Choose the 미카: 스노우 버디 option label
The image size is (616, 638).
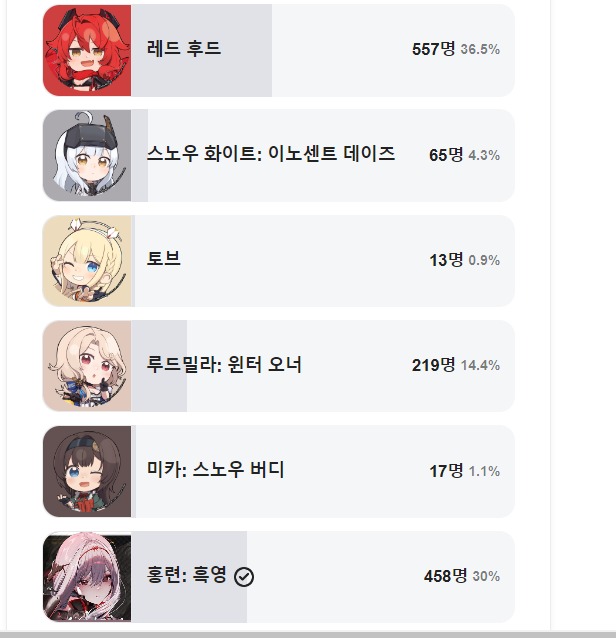point(216,470)
